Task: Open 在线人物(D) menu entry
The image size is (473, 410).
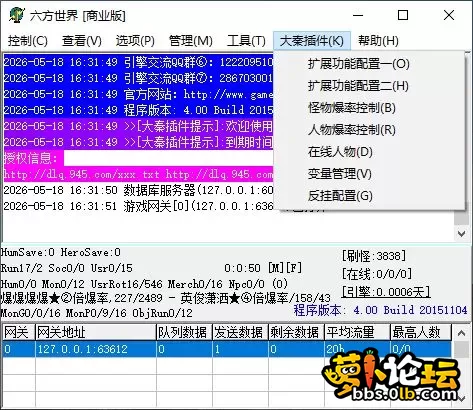Action: 369,152
